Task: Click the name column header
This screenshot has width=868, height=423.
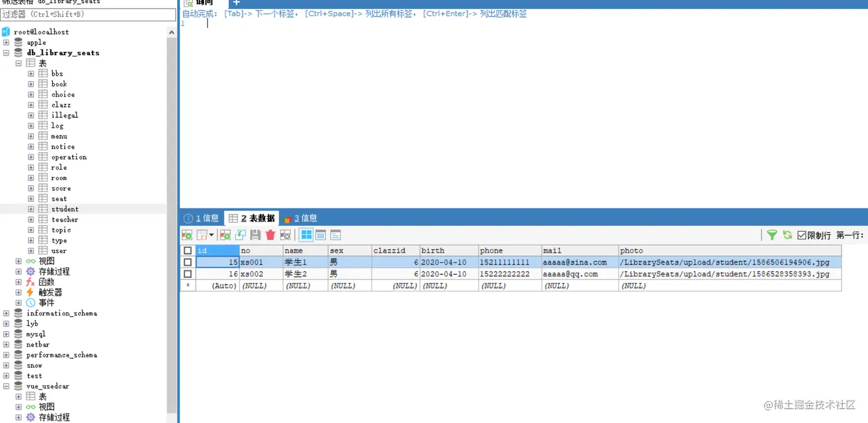Action: click(x=305, y=251)
